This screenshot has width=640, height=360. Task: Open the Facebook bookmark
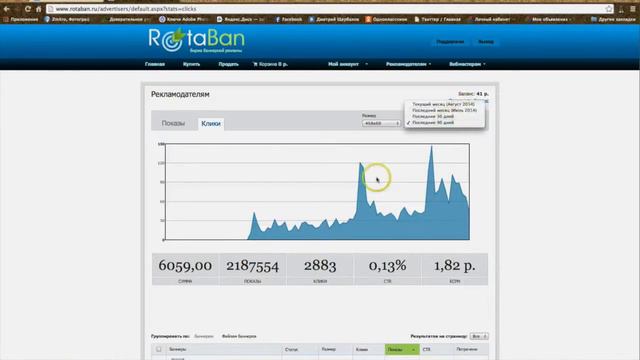pos(289,19)
